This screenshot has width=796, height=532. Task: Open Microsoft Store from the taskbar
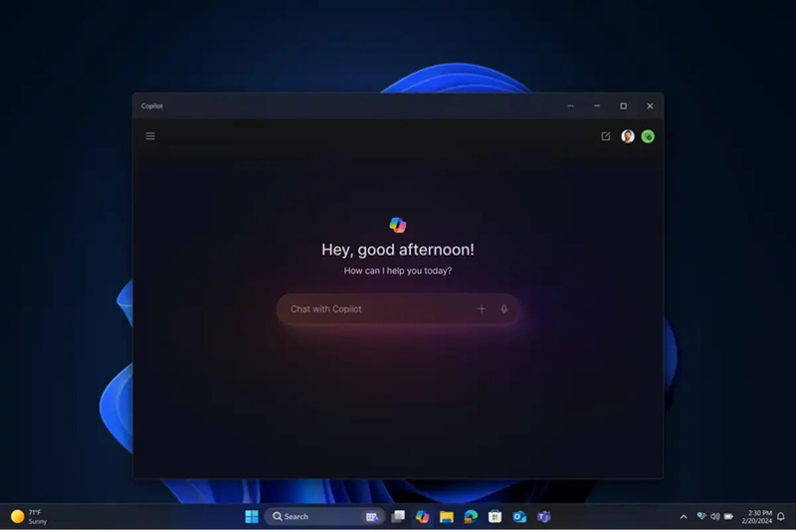495,517
